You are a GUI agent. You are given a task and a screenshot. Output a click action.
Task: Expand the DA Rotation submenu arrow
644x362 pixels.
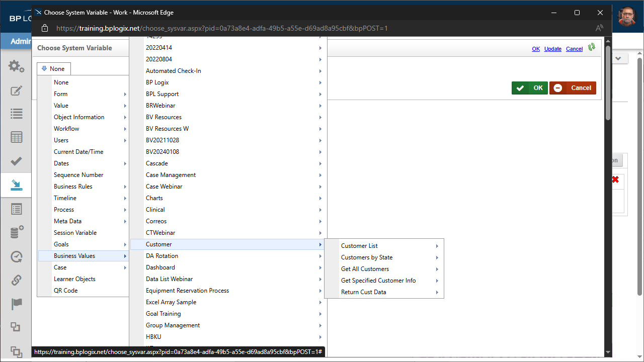pyautogui.click(x=320, y=256)
